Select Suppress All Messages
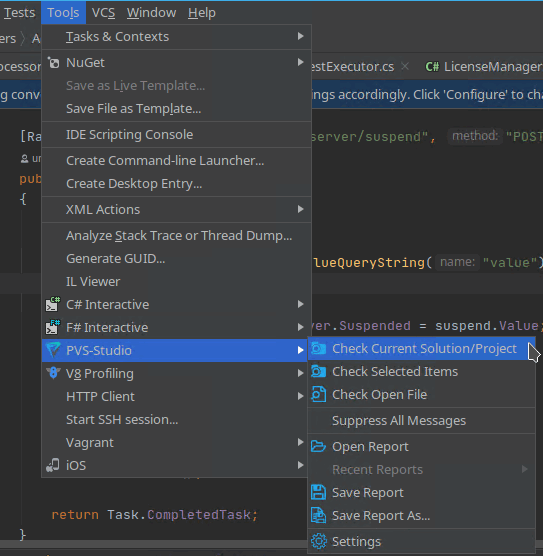The height and width of the screenshot is (556, 543). point(421,421)
